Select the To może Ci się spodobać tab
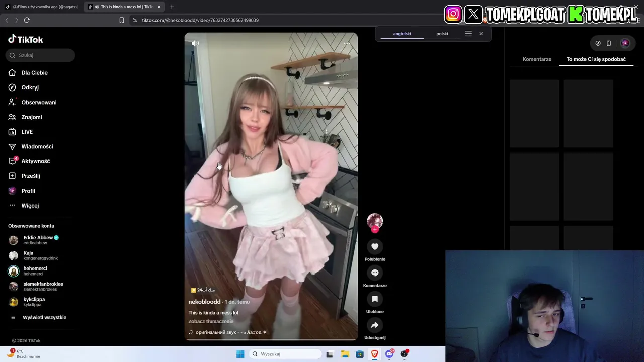The width and height of the screenshot is (644, 362). [596, 59]
